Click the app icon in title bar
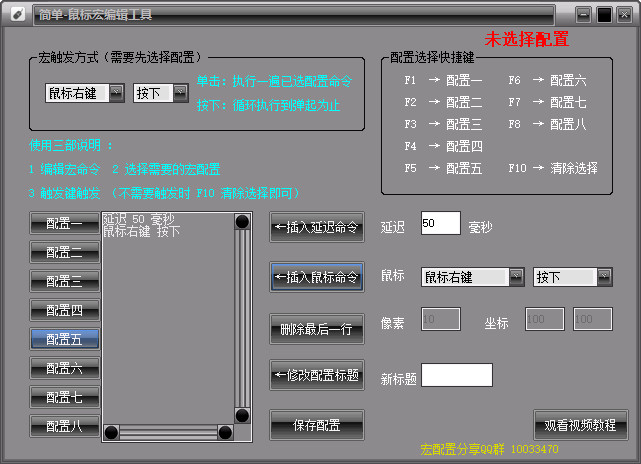Screen dimensions: 641x464 click(x=18, y=14)
